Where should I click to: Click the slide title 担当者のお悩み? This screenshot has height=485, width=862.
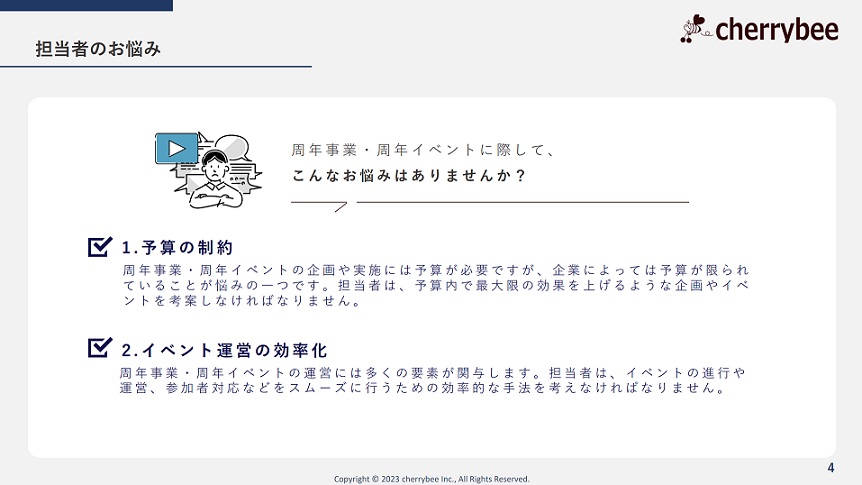point(98,49)
